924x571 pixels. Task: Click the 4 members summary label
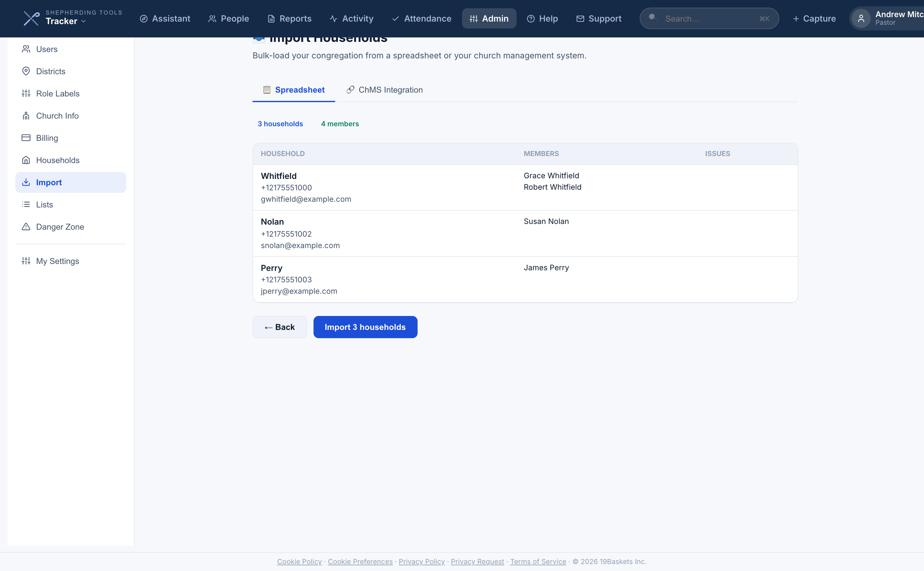340,124
